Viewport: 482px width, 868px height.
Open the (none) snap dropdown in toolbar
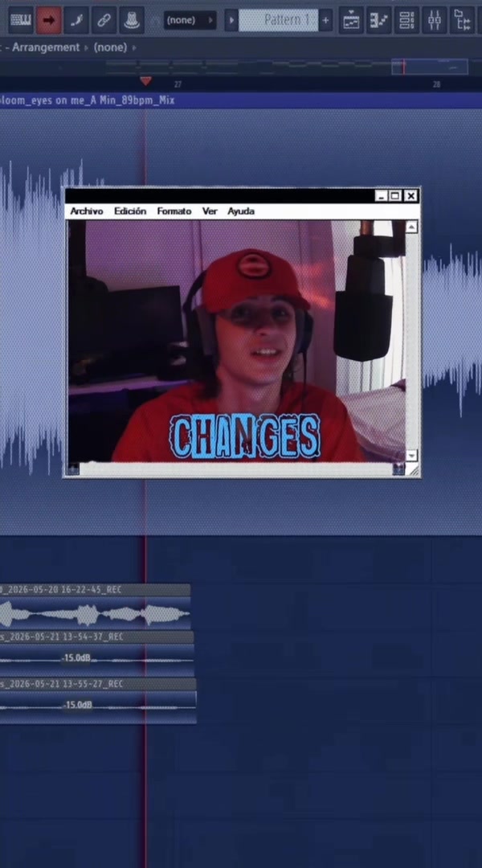190,20
